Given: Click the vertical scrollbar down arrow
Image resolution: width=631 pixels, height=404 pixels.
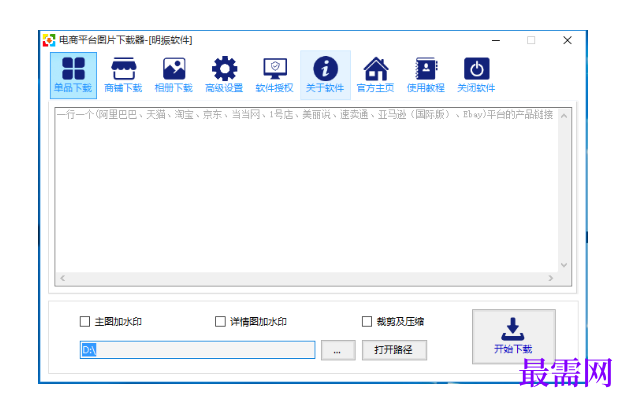Looking at the screenshot, I should [x=564, y=265].
